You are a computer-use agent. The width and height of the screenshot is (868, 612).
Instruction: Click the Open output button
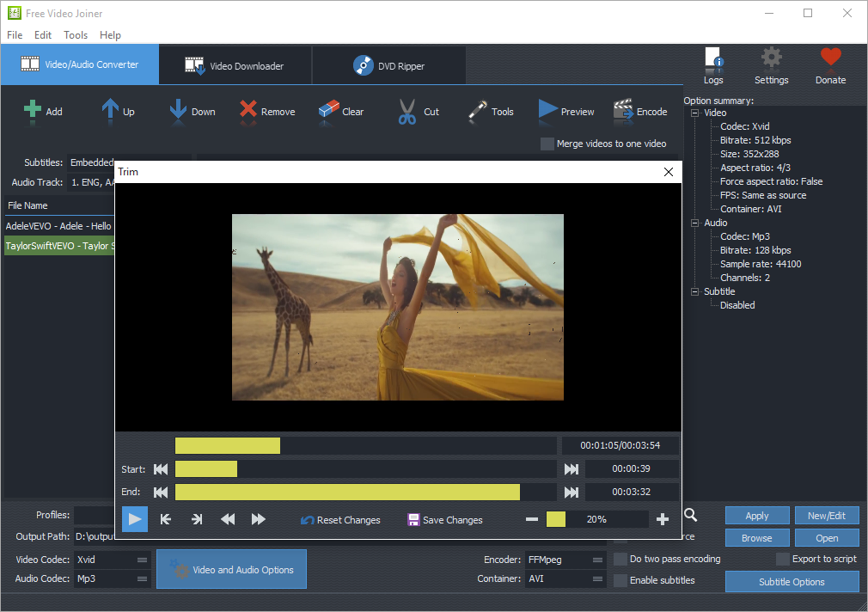[x=827, y=538]
